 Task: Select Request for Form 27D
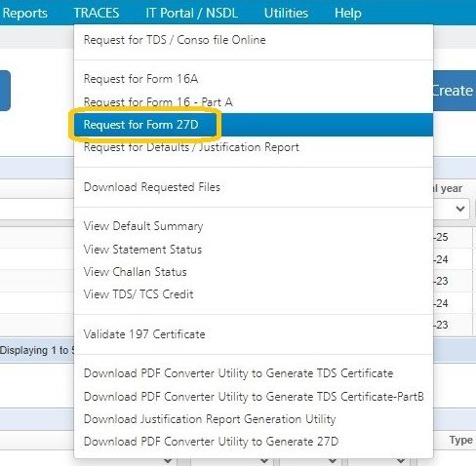click(x=254, y=125)
